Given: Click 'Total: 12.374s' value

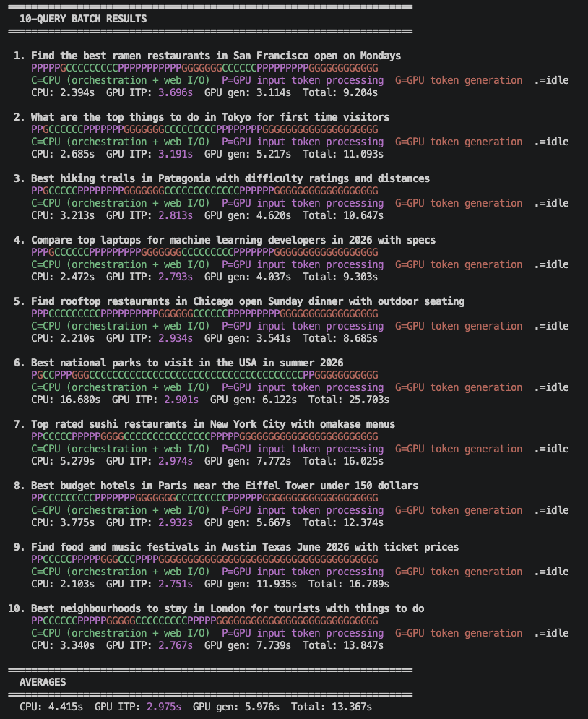Looking at the screenshot, I should (343, 522).
